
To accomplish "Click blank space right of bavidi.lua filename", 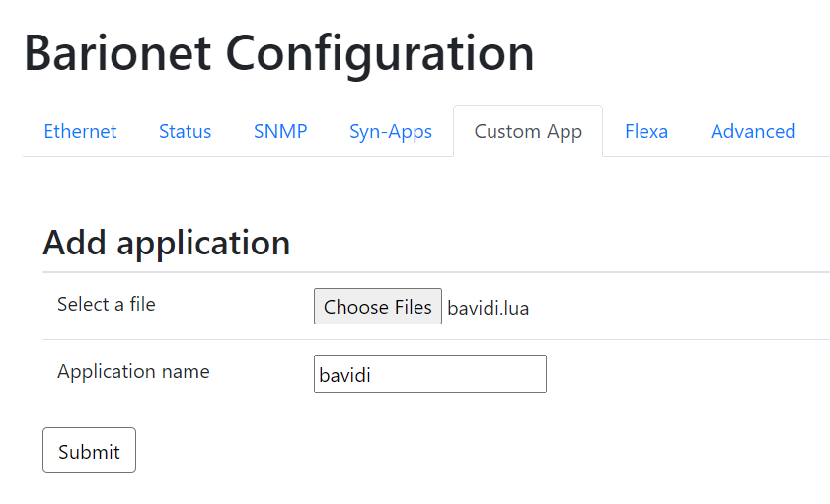I will (681, 308).
